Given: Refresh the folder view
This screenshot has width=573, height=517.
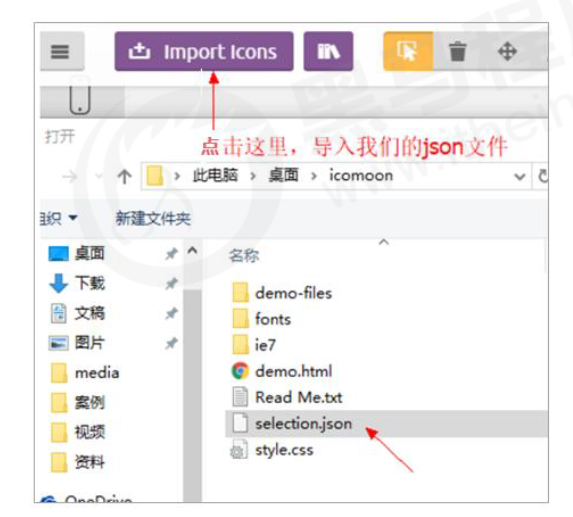Looking at the screenshot, I should tap(543, 176).
